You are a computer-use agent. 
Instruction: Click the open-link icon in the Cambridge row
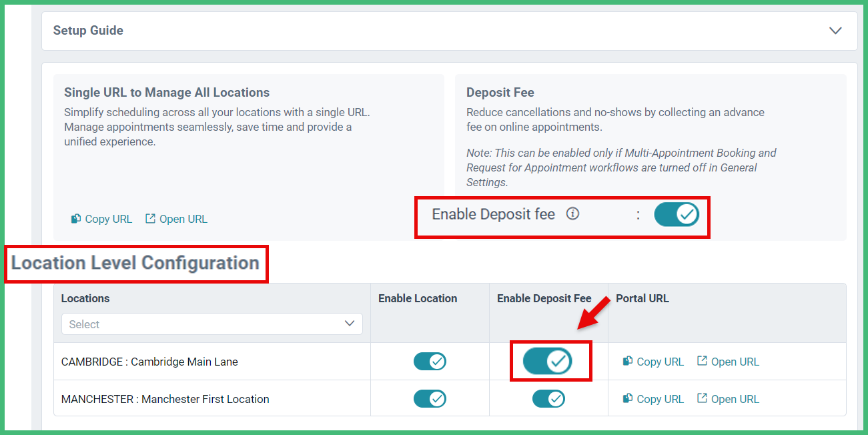(702, 361)
